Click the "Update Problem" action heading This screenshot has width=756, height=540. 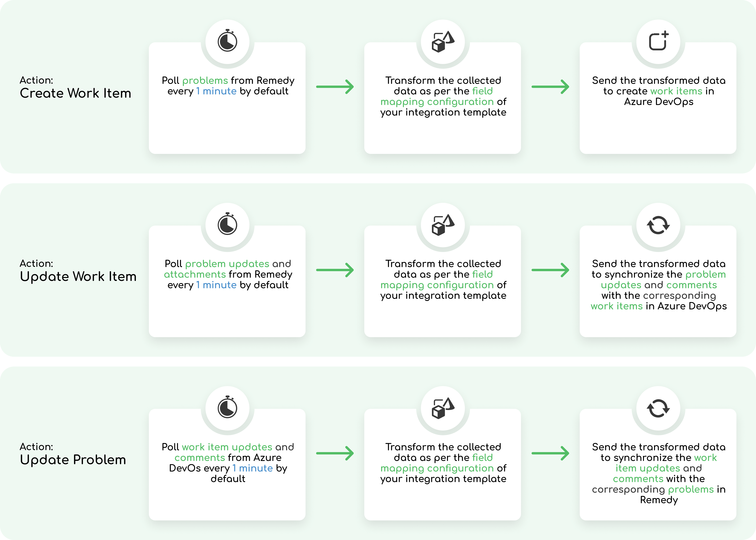click(73, 460)
